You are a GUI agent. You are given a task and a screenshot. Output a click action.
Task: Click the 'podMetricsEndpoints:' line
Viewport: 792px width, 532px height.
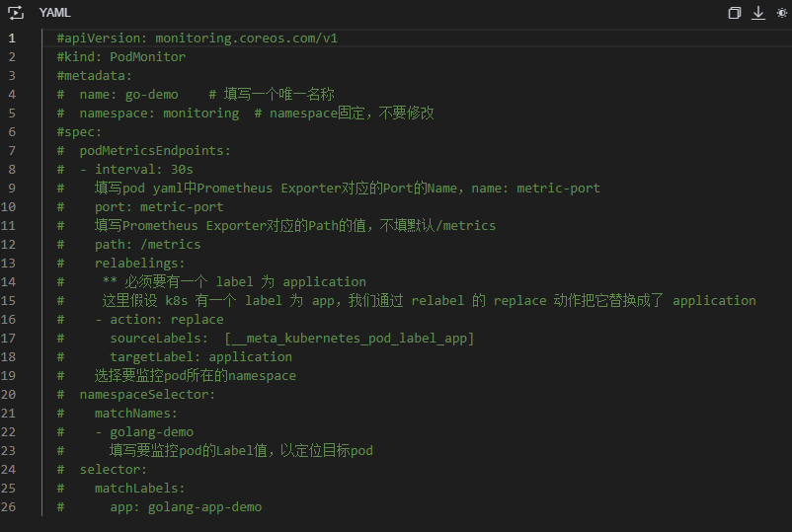[x=155, y=151]
